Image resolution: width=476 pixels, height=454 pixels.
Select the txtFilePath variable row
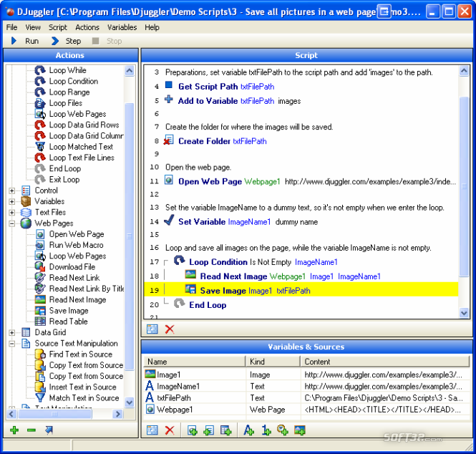306,398
